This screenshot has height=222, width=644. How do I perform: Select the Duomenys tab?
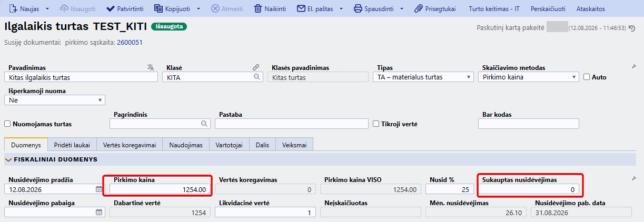click(x=26, y=145)
